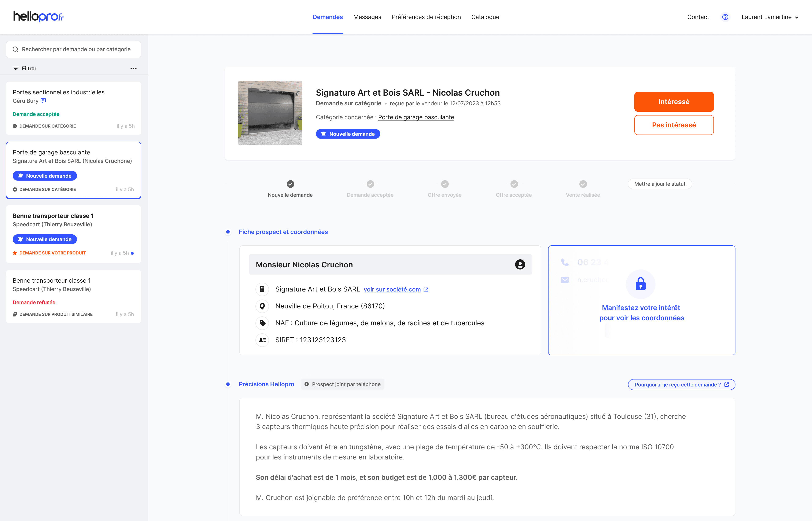The height and width of the screenshot is (521, 812).
Task: Click the blurred phone icon
Action: coord(565,262)
